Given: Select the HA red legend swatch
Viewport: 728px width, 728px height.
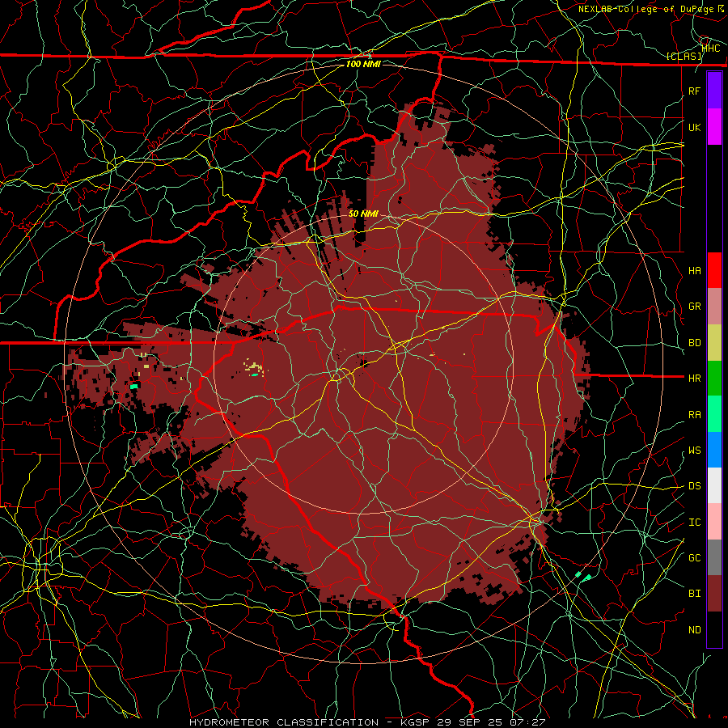Looking at the screenshot, I should [x=714, y=270].
